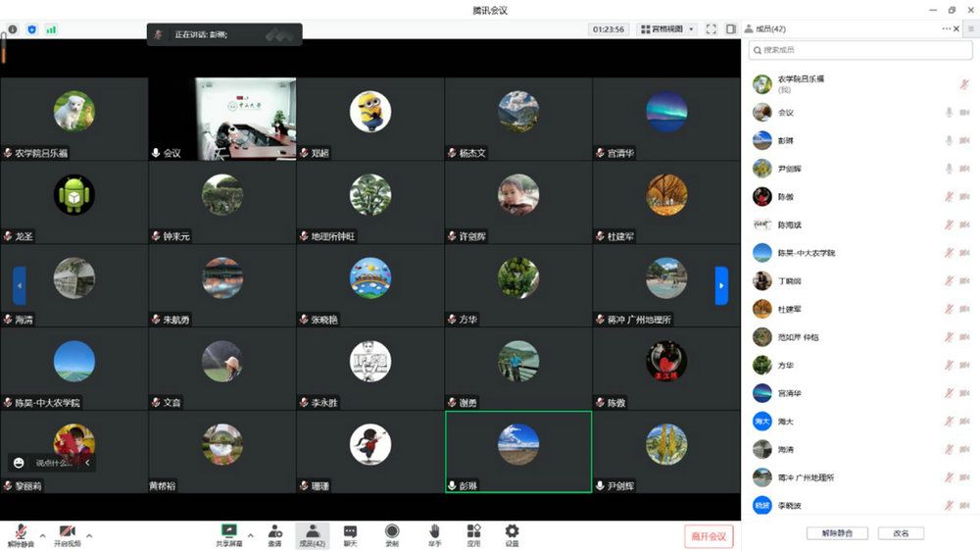
Task: Unmute microphone via 解除静音 toolbar button
Action: (20, 530)
